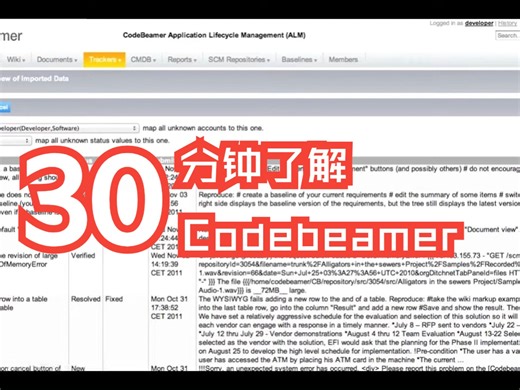Click 'map all unknown status values' text
This screenshot has width=520, height=390.
click(102, 141)
